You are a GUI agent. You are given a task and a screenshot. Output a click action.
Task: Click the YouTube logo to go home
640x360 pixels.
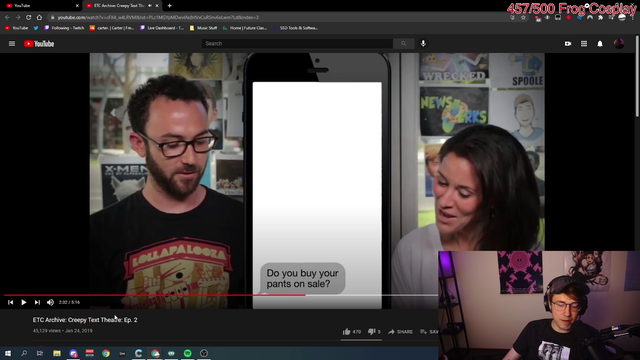coord(39,44)
